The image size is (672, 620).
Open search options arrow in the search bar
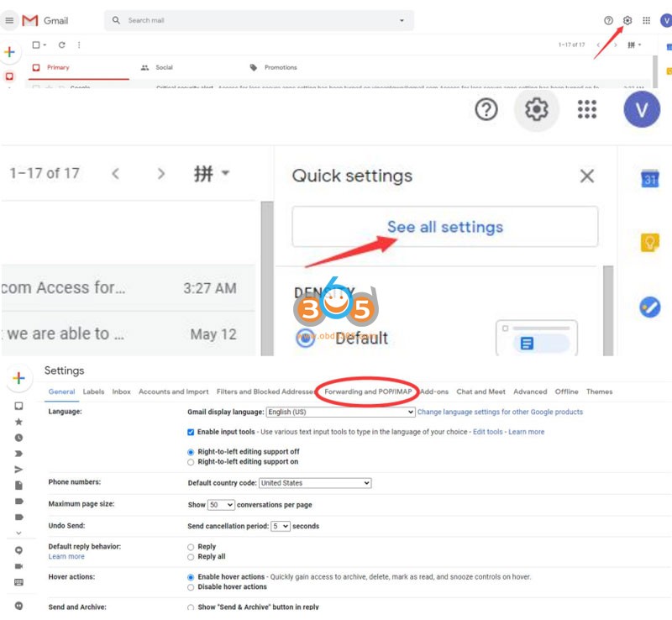(x=402, y=20)
